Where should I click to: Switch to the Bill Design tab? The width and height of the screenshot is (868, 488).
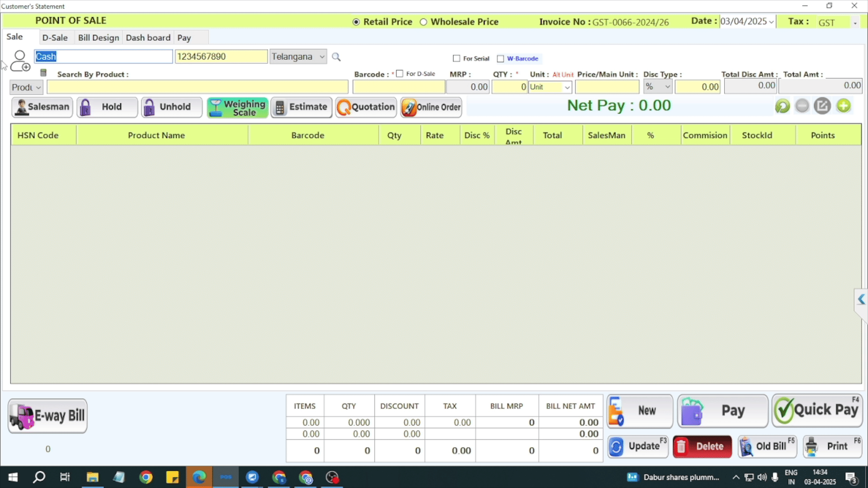99,38
